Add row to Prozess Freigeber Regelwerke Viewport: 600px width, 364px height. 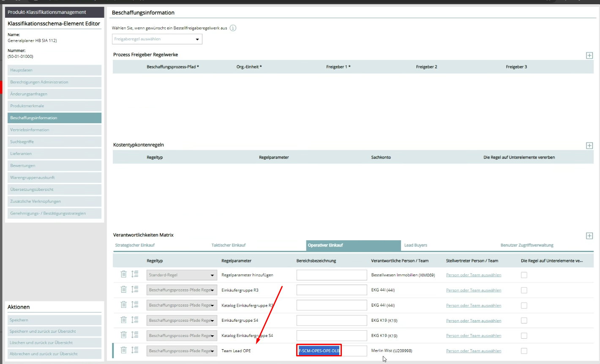coord(589,56)
